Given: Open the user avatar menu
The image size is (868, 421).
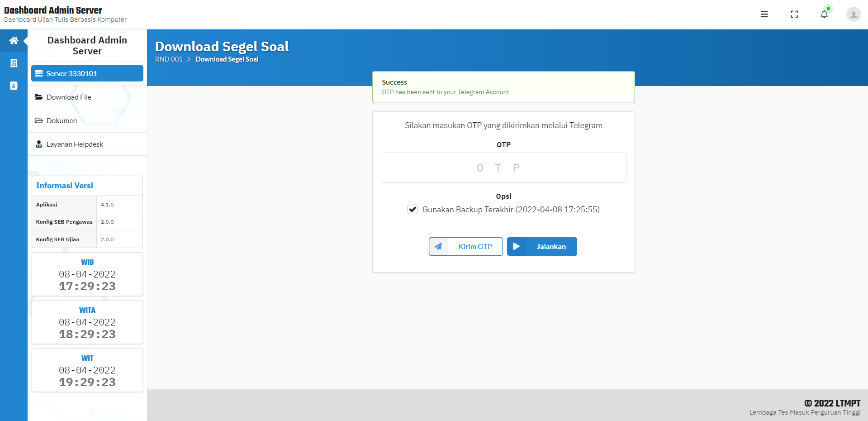Looking at the screenshot, I should (854, 14).
